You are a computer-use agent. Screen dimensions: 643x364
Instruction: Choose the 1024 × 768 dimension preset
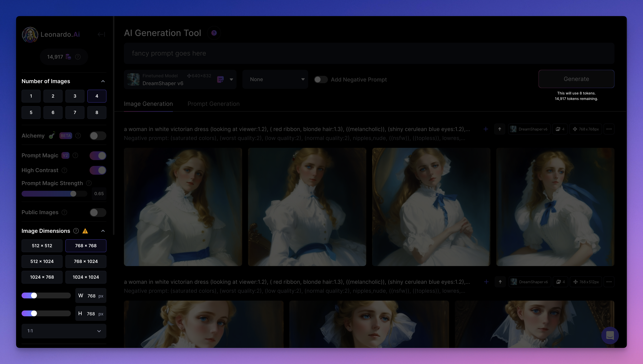click(42, 277)
